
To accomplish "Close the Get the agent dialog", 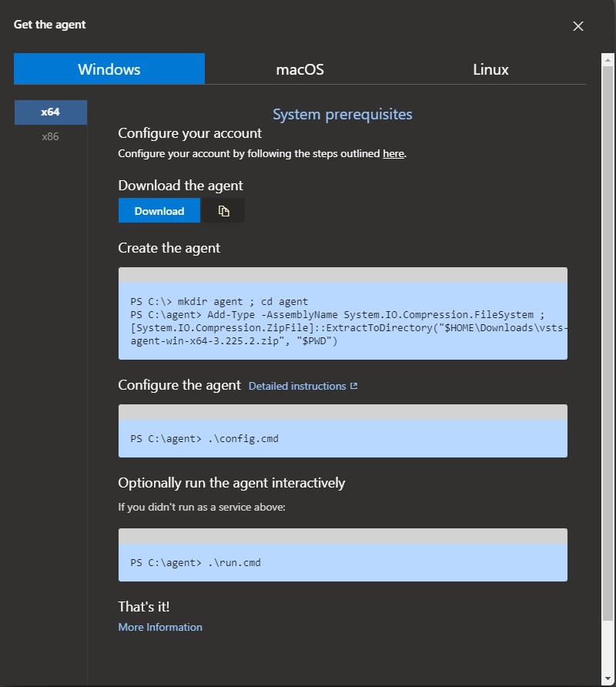I will tap(577, 26).
